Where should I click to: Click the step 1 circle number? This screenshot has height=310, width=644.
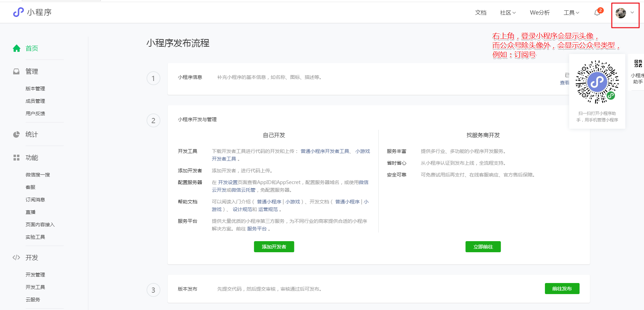153,79
